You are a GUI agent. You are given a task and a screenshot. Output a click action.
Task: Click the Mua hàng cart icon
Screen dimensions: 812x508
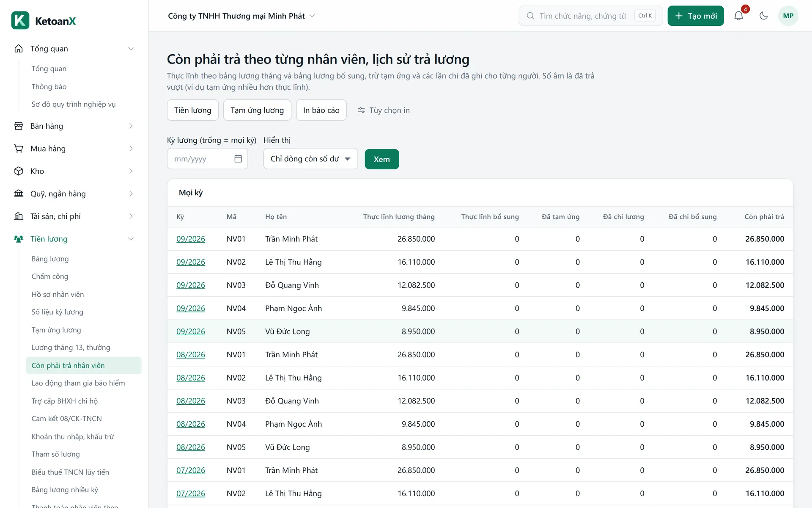point(19,149)
